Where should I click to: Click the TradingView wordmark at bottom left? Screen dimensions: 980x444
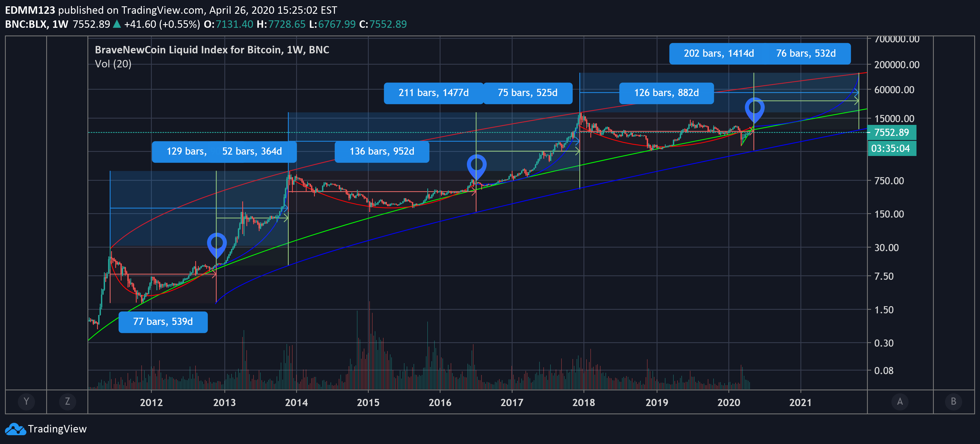pos(57,429)
